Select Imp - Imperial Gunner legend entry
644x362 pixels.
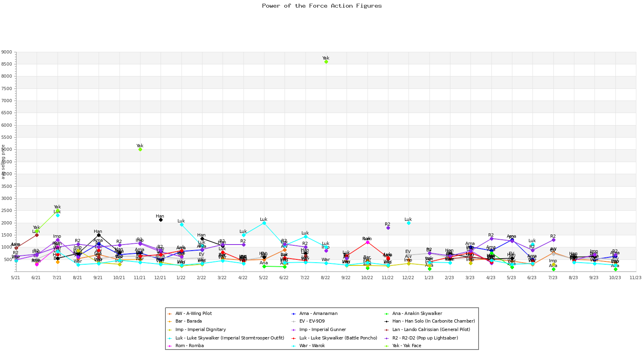tap(319, 329)
